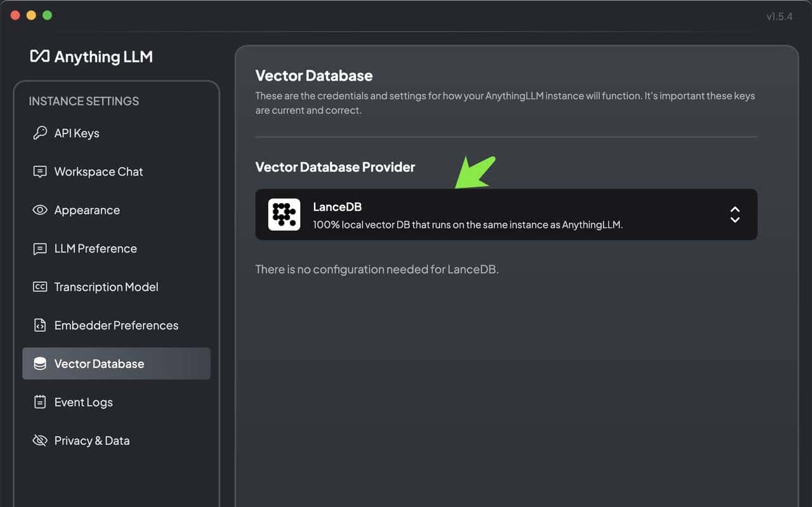Click the message icon beside LLM Preference
The image size is (812, 507).
tap(40, 249)
